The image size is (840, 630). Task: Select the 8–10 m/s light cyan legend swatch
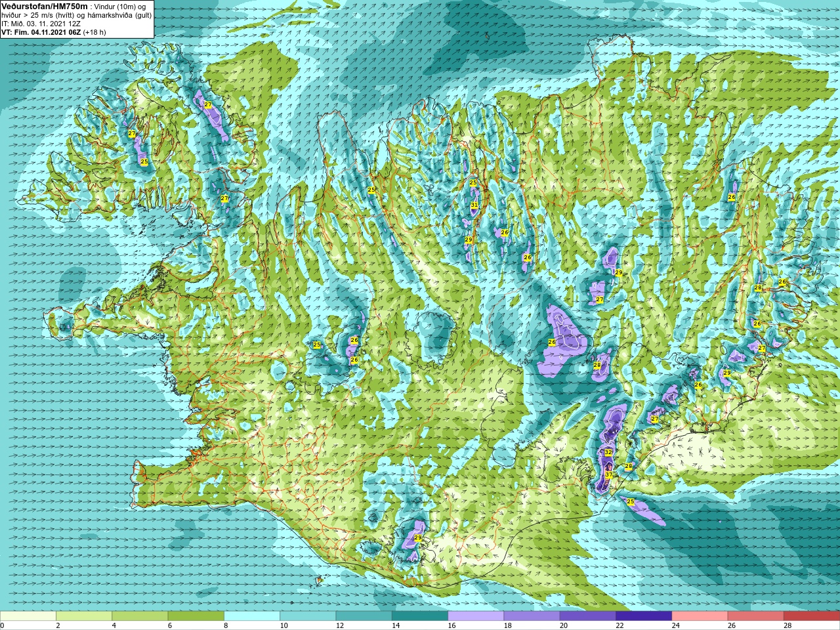pos(252,616)
